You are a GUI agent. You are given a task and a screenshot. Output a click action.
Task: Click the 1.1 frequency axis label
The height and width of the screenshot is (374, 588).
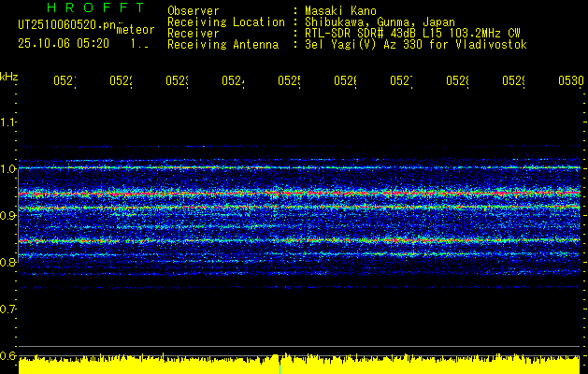[7, 122]
